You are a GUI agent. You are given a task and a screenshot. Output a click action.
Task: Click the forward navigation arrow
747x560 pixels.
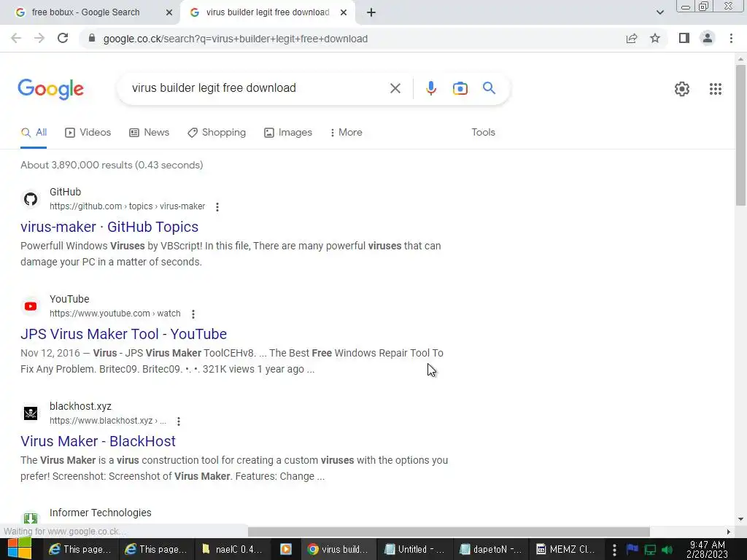click(39, 39)
